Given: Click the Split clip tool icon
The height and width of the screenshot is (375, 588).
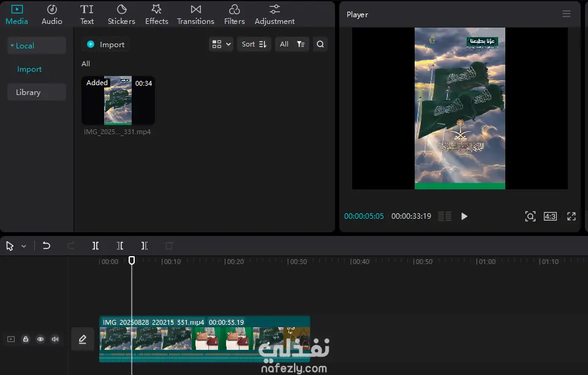Looking at the screenshot, I should (x=96, y=246).
